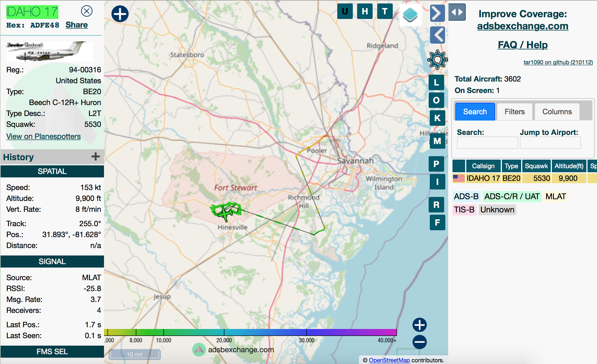This screenshot has height=364, width=597.
Task: Switch to the Filters tab
Action: (515, 112)
